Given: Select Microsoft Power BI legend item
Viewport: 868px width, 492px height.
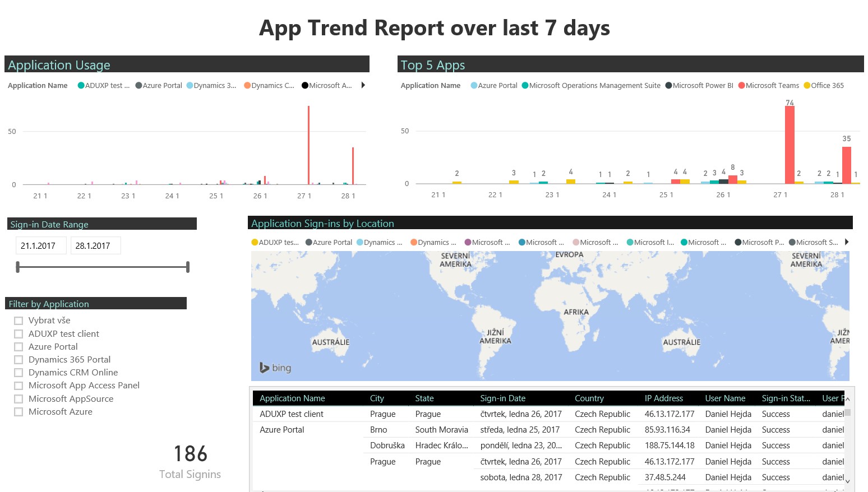Looking at the screenshot, I should pos(699,86).
